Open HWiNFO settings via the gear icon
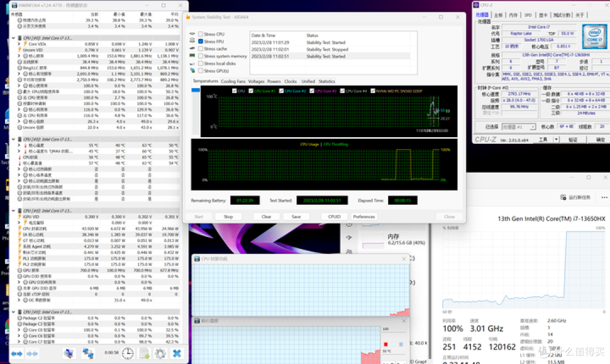Image resolution: width=610 pixels, height=364 pixels. coord(160,353)
